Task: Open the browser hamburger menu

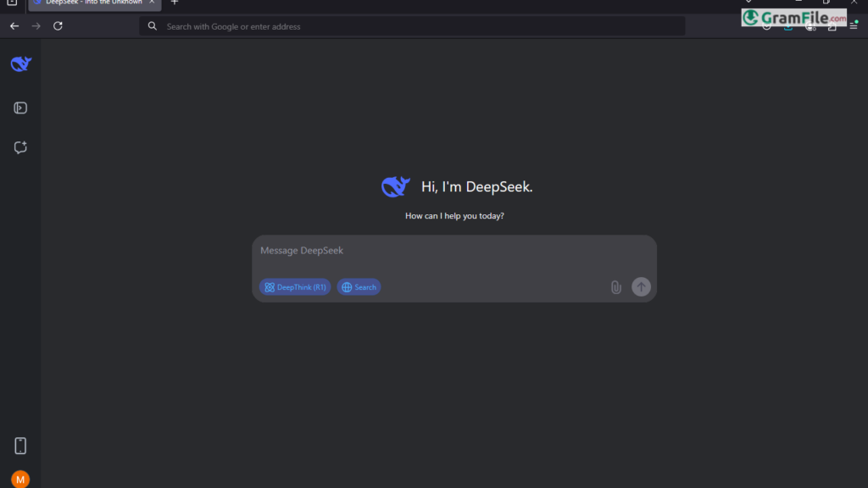Action: (x=854, y=26)
